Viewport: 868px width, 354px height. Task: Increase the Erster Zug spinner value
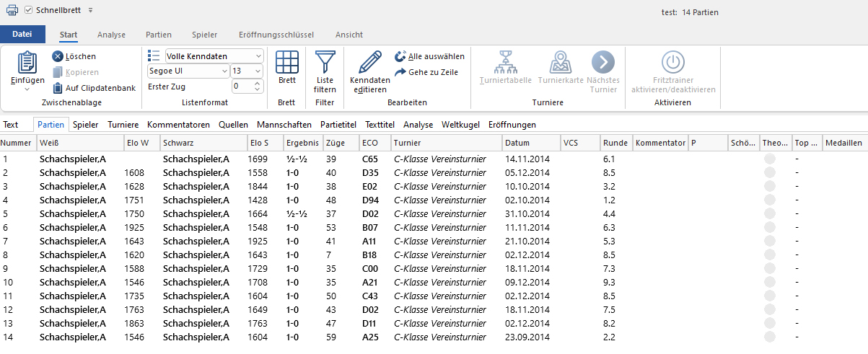[x=258, y=83]
